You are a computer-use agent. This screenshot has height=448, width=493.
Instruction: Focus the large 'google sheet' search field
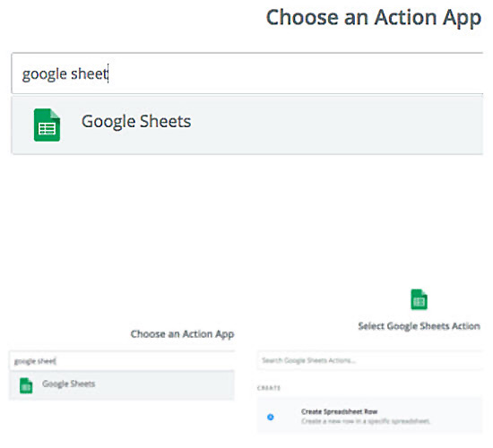click(247, 73)
